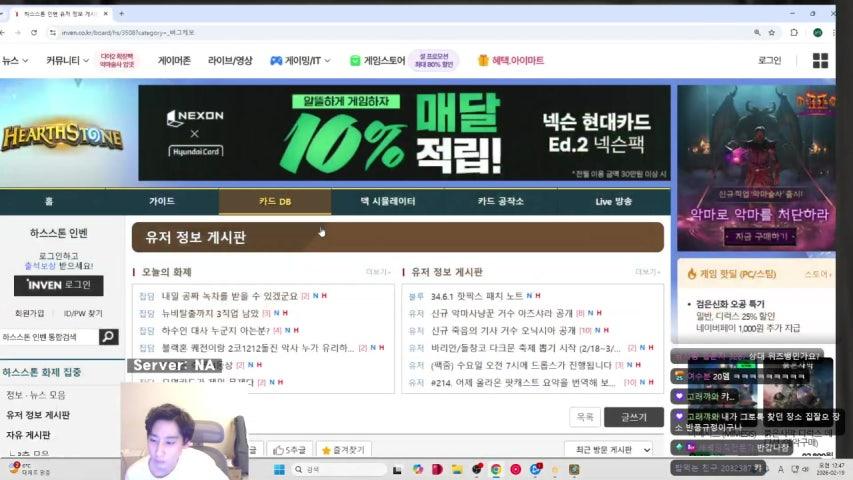Open post 하수인 대사 누군지 아는분?
The image size is (853, 480).
click(215, 330)
